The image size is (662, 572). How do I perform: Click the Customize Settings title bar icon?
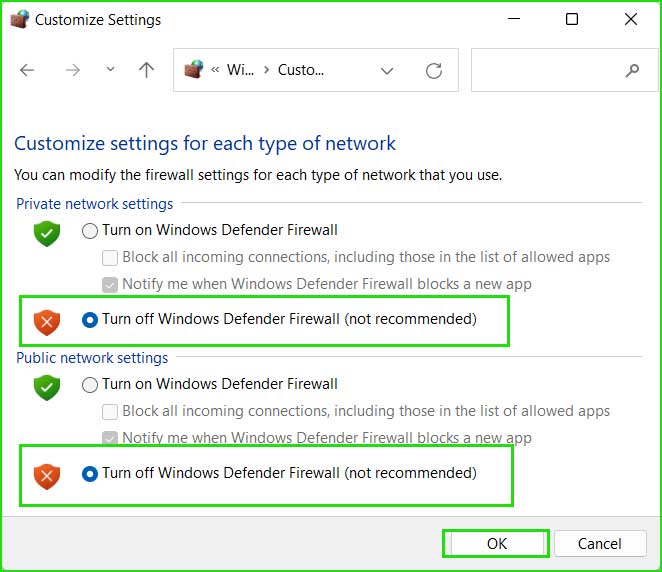click(x=19, y=19)
